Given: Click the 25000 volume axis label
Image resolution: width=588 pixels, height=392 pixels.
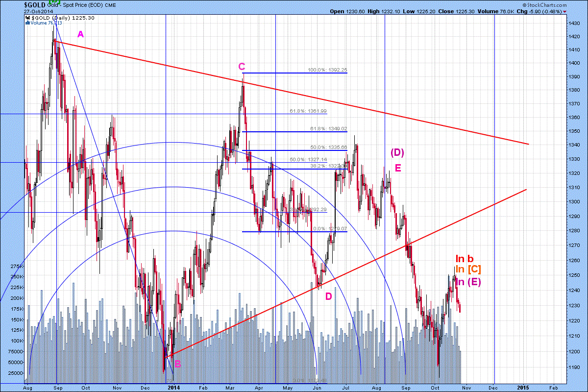Looking at the screenshot, I should 16,373.
